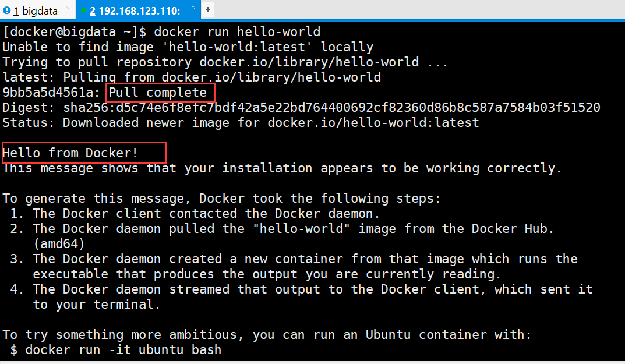Open a new tab with the plus button
Viewport: 625px width, 364px height.
[208, 10]
